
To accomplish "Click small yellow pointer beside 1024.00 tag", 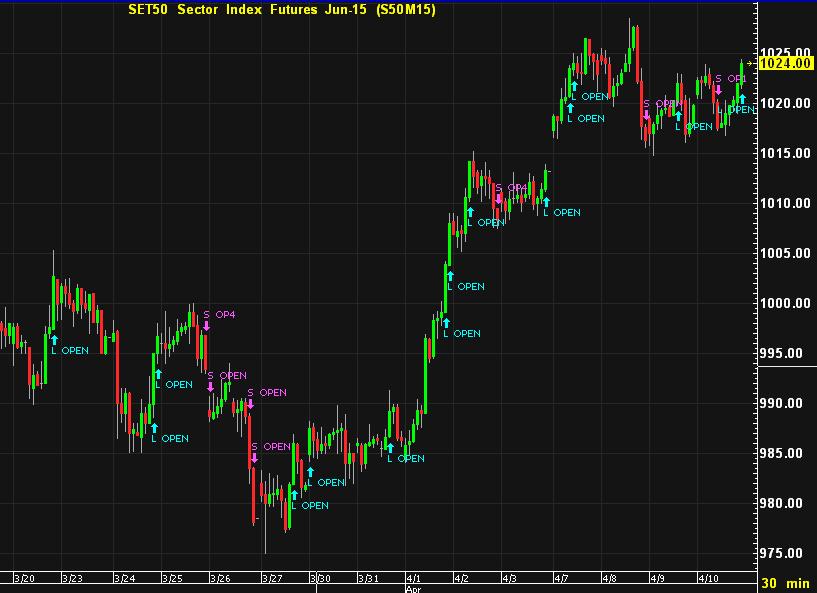I will 752,63.
